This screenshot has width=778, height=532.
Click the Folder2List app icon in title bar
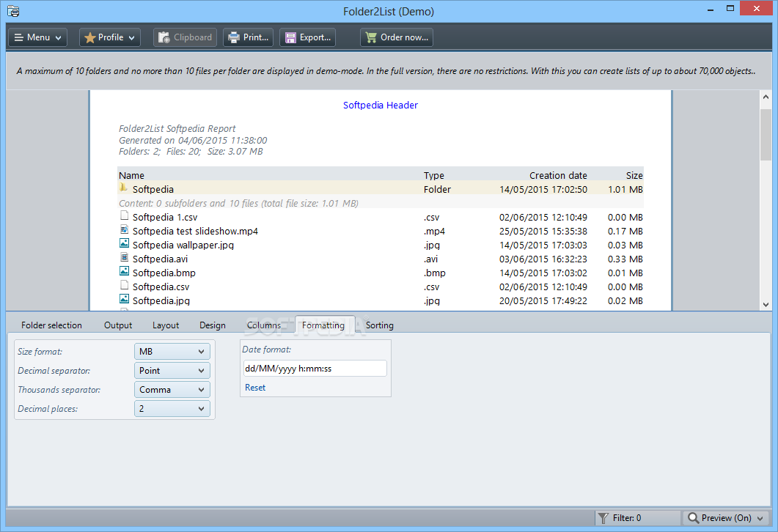coord(13,10)
